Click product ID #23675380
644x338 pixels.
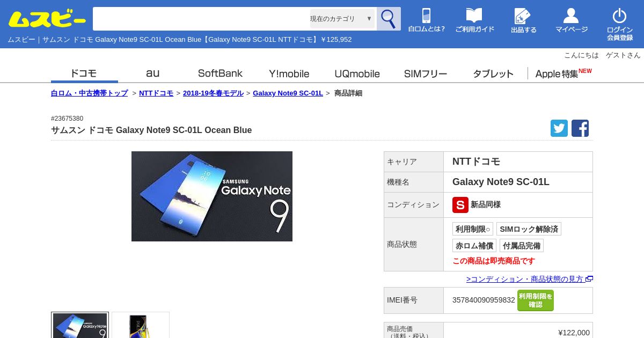coord(67,119)
